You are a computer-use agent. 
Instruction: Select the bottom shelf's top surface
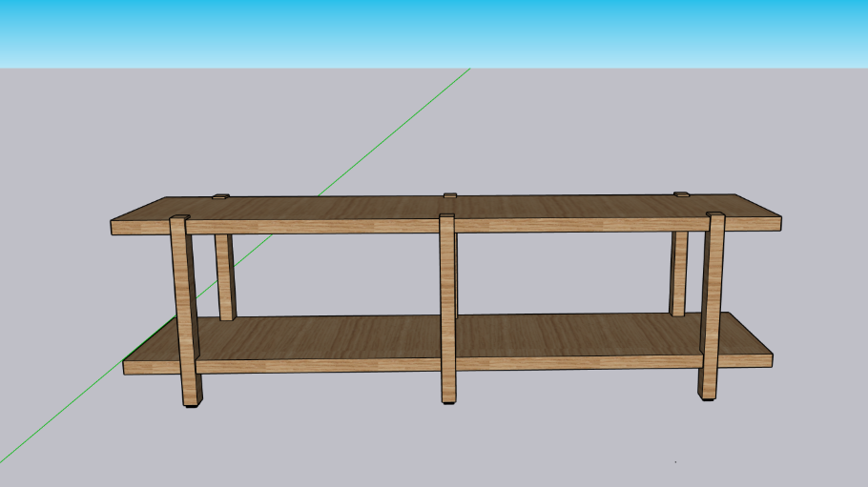click(572, 335)
